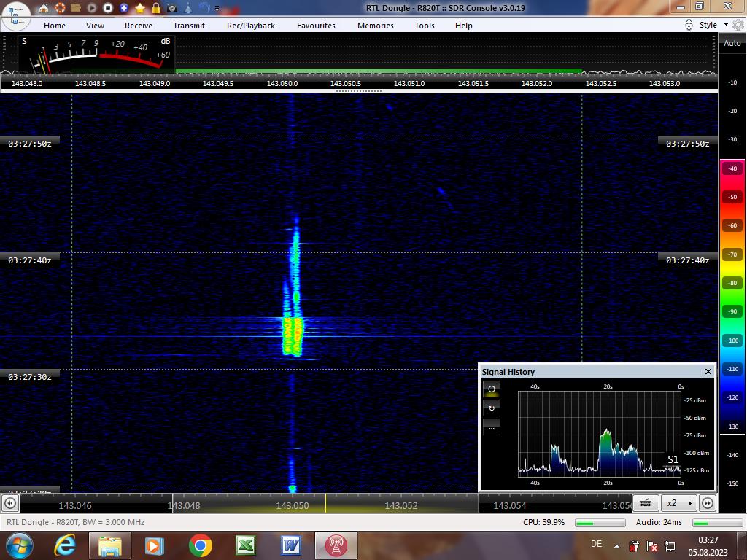Click the waterfall color scale at -100

[x=732, y=341]
